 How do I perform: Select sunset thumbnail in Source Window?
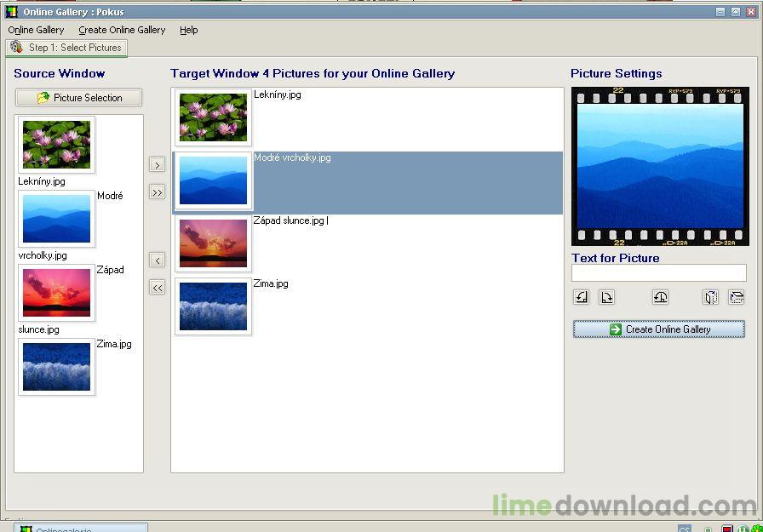click(x=56, y=293)
